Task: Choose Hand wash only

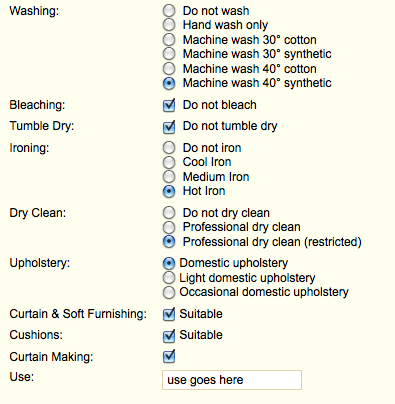Action: 169,25
